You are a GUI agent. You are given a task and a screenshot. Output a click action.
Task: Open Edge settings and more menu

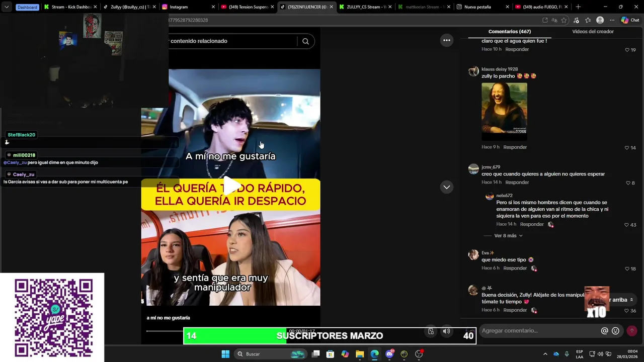point(612,20)
